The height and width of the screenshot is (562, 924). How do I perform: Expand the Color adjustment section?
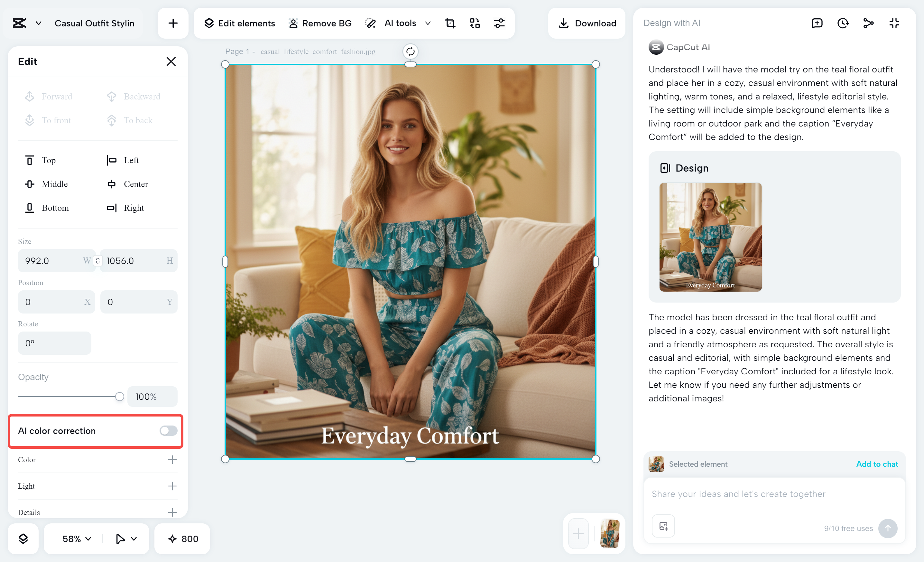[x=172, y=460]
